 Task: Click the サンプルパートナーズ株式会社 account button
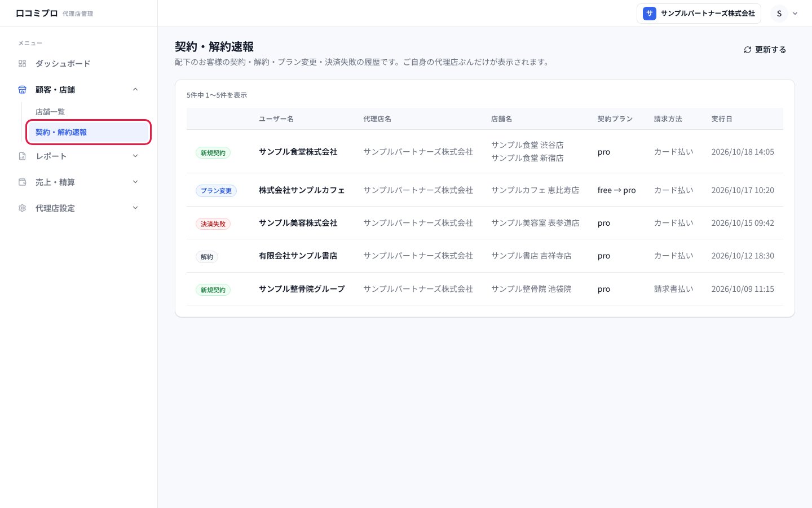[699, 14]
